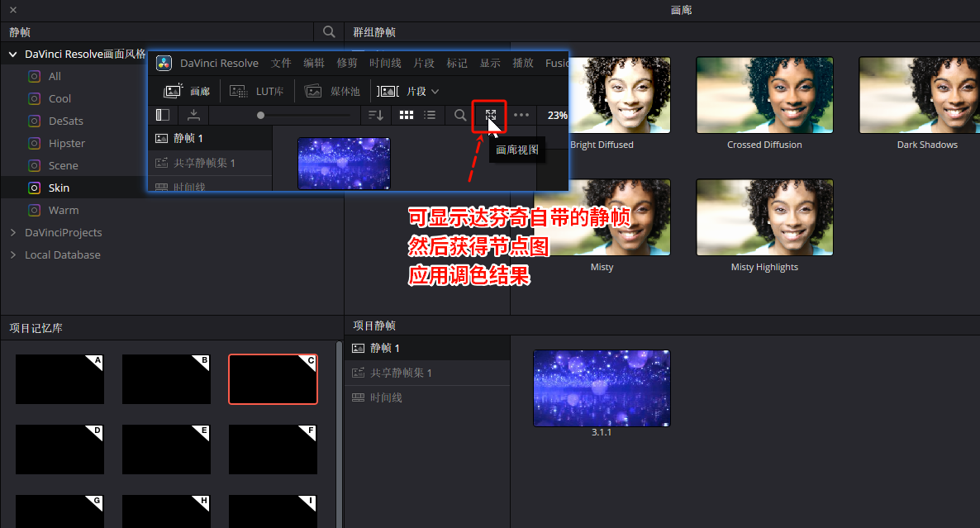Click the DaVinci Resolve logo icon

coord(164,63)
